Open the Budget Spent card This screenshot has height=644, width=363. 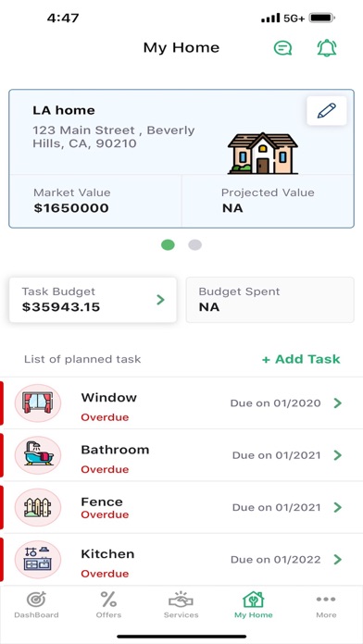click(270, 300)
